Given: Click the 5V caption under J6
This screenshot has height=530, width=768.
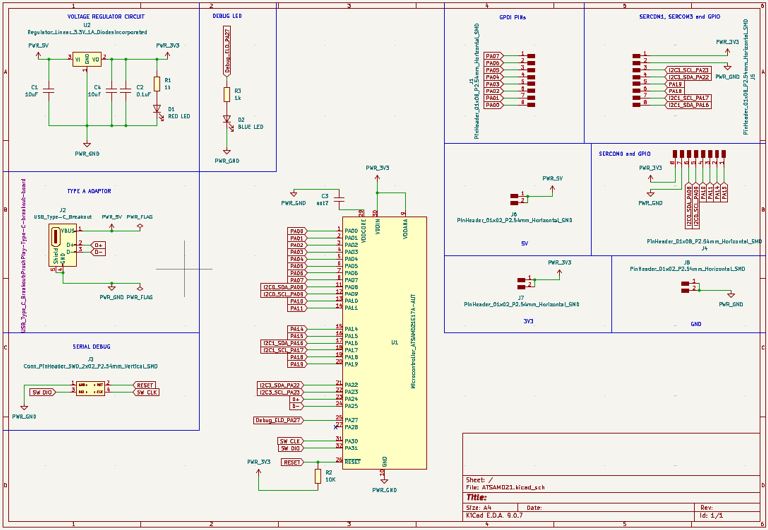Looking at the screenshot, I should pos(524,243).
